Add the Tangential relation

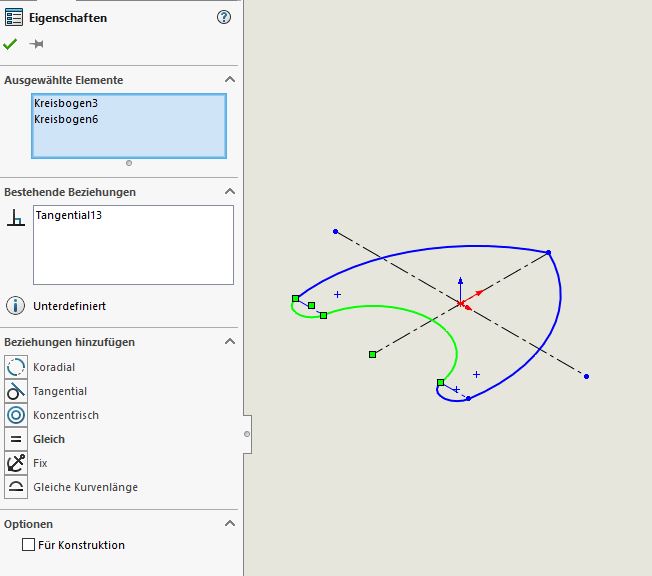60,391
